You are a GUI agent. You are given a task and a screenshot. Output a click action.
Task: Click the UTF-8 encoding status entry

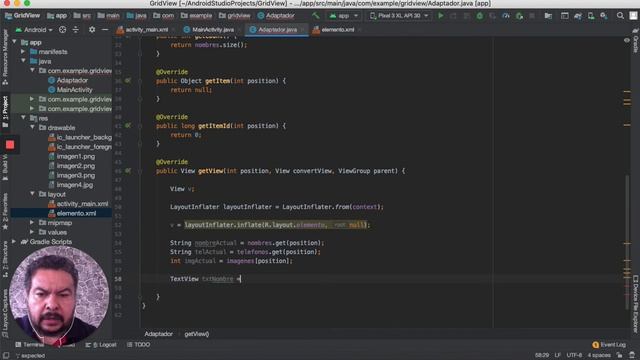pyautogui.click(x=574, y=355)
